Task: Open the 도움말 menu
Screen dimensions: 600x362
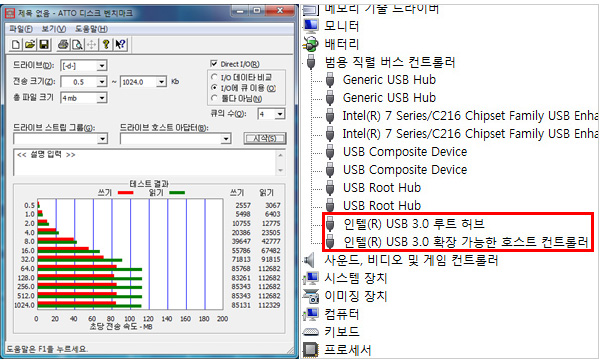Action: 91,29
